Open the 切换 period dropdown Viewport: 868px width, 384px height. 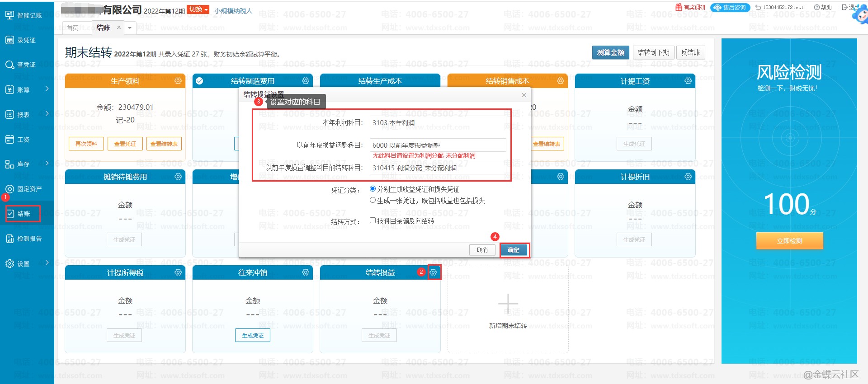[198, 9]
